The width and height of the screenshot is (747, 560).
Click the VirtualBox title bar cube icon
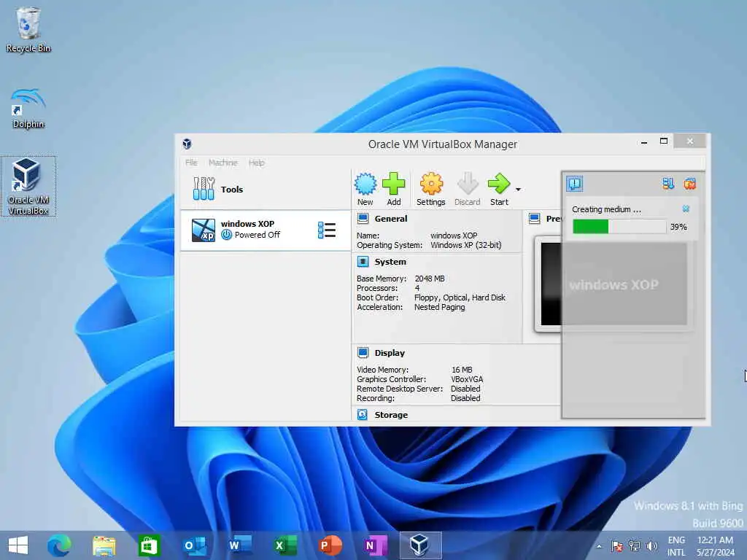click(187, 144)
